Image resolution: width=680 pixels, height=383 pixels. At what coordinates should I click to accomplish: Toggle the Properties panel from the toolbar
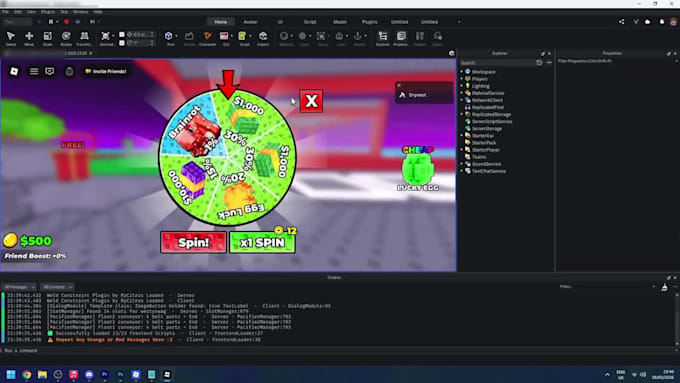[401, 38]
